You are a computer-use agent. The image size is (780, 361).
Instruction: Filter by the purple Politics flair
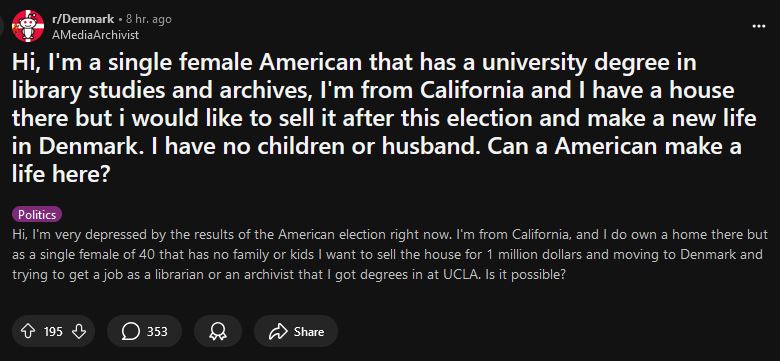click(37, 215)
